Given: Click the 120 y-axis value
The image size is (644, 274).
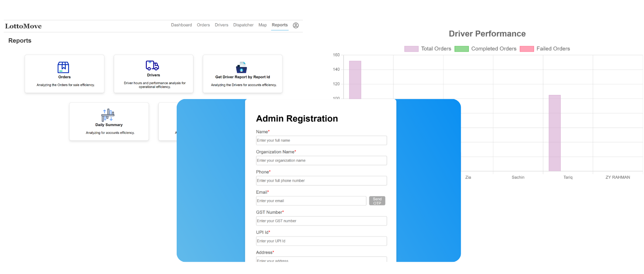Looking at the screenshot, I should click(x=336, y=84).
